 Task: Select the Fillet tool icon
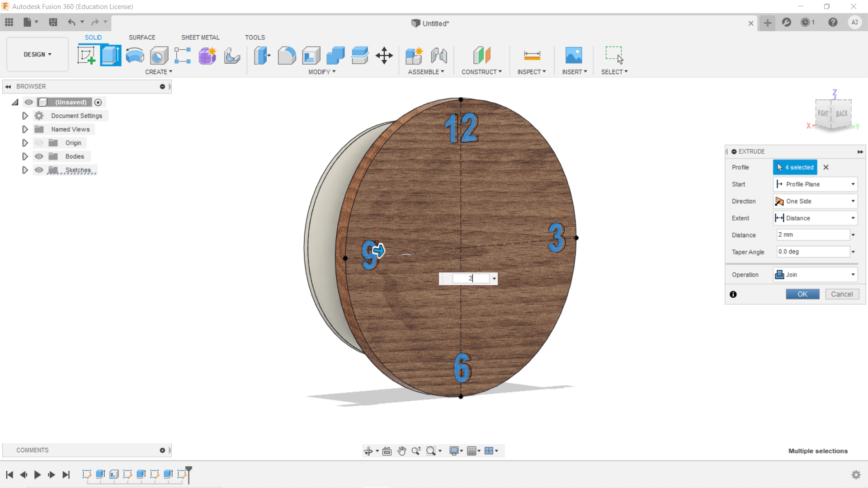(287, 56)
